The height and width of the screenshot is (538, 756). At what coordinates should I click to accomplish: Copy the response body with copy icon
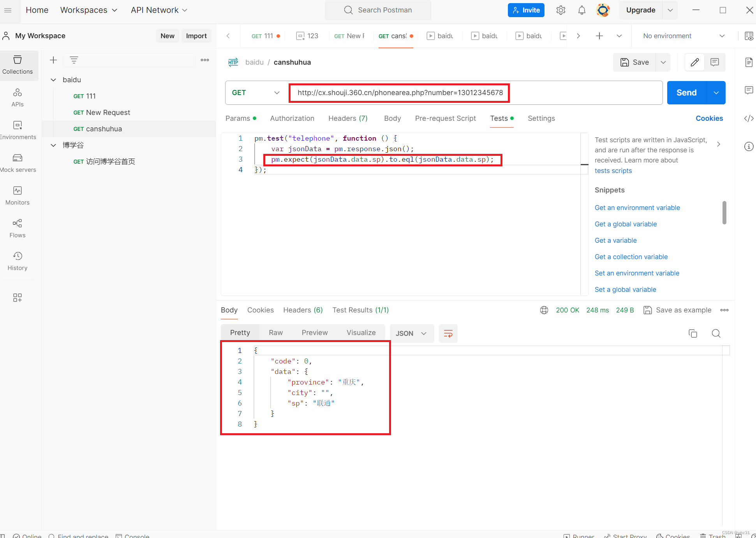point(693,333)
